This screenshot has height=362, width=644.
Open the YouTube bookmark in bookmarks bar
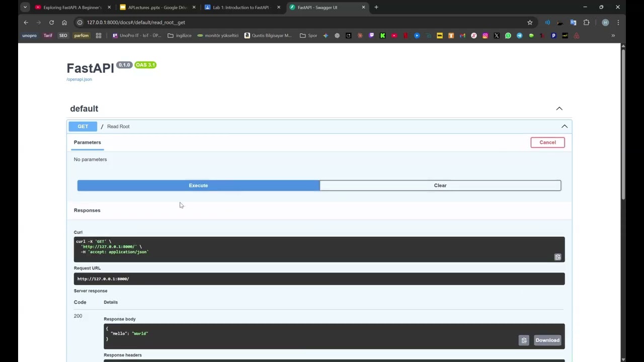pyautogui.click(x=394, y=36)
